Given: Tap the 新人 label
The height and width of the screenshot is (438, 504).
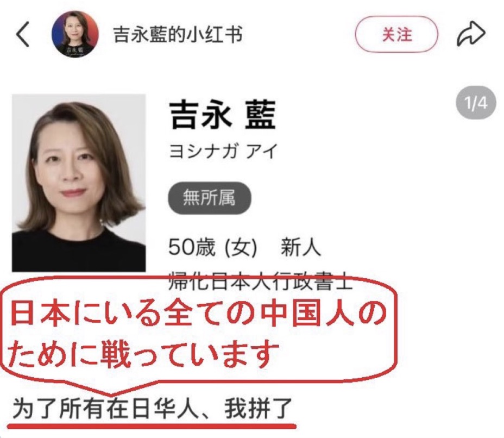Looking at the screenshot, I should coord(300,247).
